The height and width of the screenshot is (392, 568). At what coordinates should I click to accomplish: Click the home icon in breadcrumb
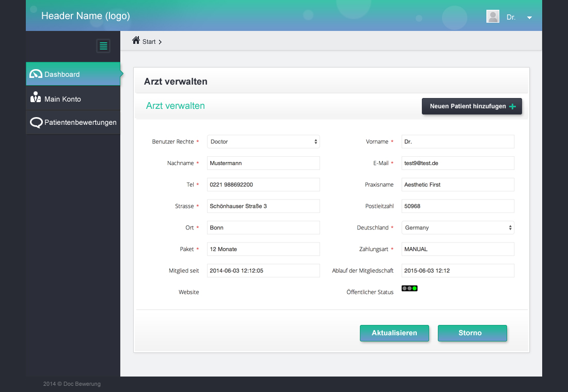coord(136,40)
